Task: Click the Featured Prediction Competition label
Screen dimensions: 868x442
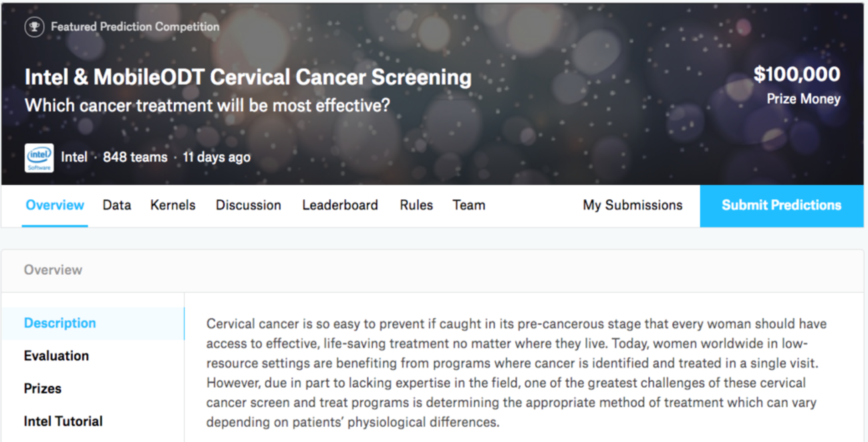Action: [135, 27]
